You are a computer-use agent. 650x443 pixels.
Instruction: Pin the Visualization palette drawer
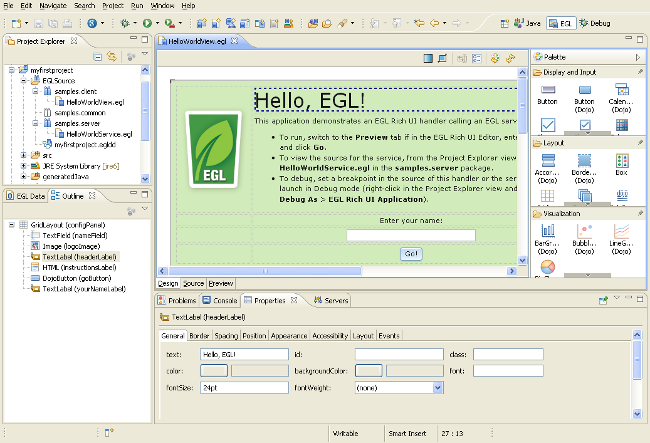click(640, 213)
